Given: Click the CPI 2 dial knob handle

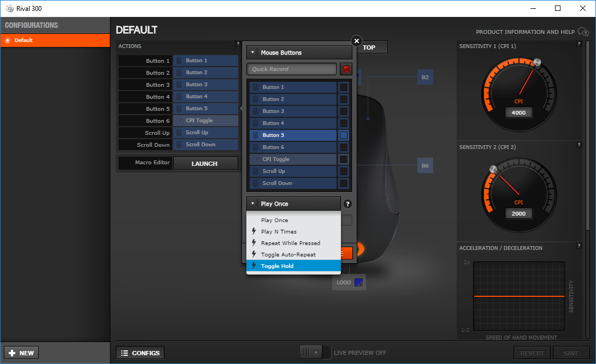Looking at the screenshot, I should click(493, 169).
